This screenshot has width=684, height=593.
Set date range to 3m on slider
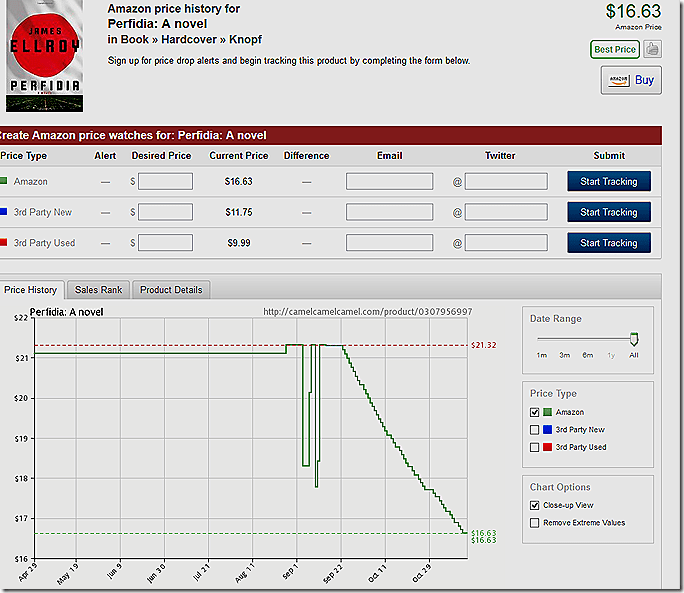tap(564, 340)
